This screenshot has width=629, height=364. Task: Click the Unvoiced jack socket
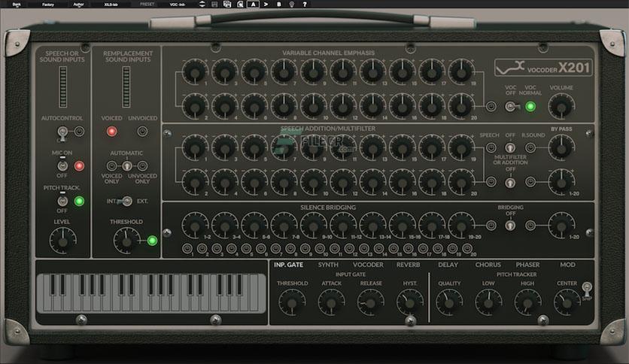(x=142, y=131)
